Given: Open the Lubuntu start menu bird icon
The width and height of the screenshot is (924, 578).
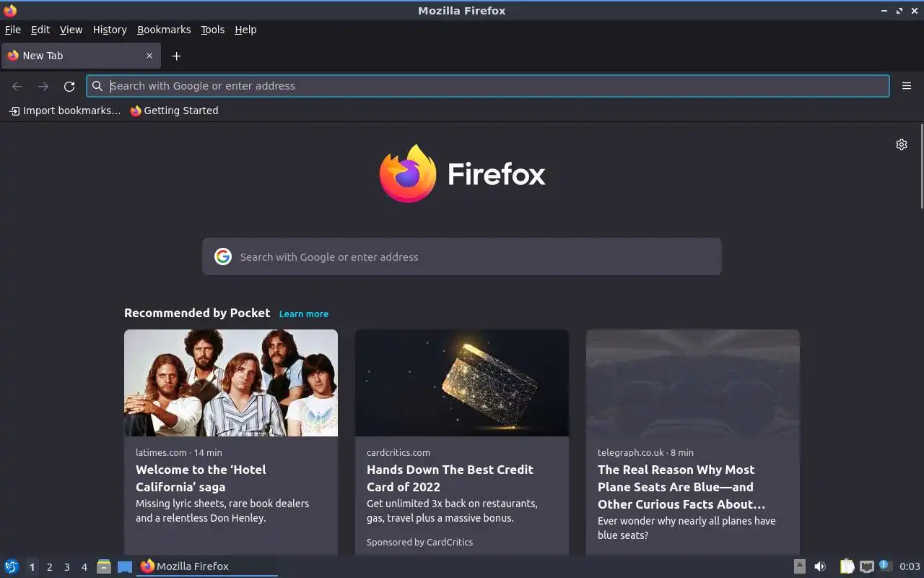Looking at the screenshot, I should coord(12,566).
